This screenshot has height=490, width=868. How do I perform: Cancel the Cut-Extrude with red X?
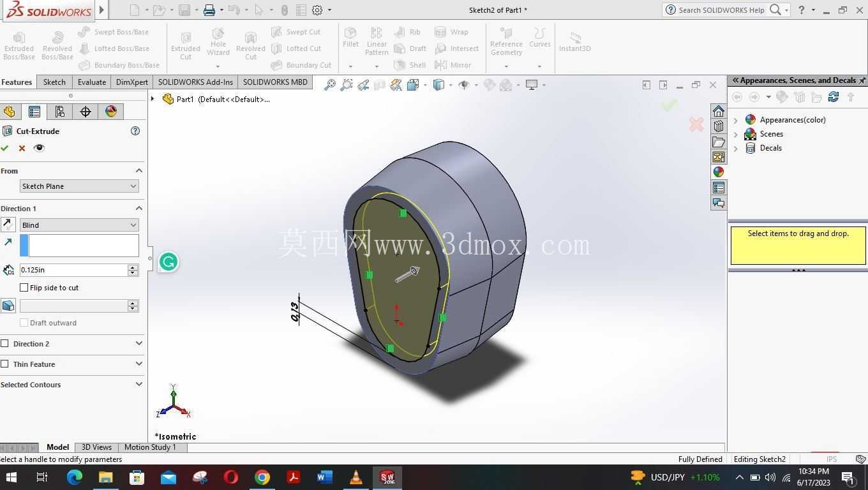tap(22, 148)
